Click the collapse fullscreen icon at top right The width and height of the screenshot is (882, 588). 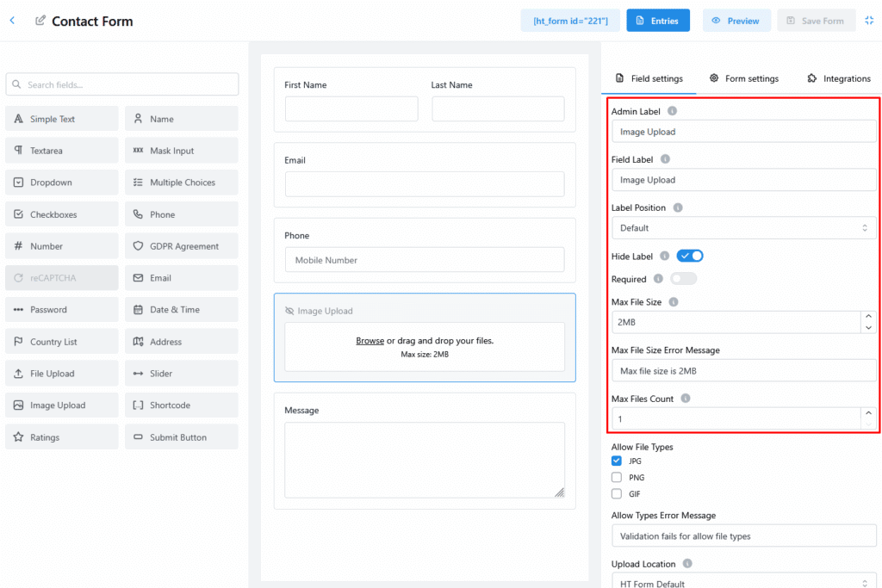pos(869,21)
